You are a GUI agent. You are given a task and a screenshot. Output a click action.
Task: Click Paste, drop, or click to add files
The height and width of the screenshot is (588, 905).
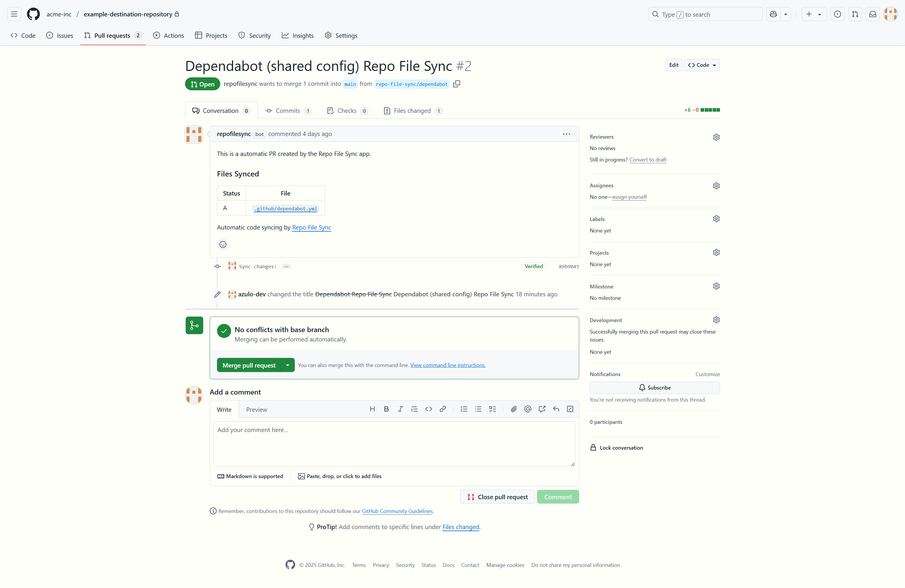[340, 476]
